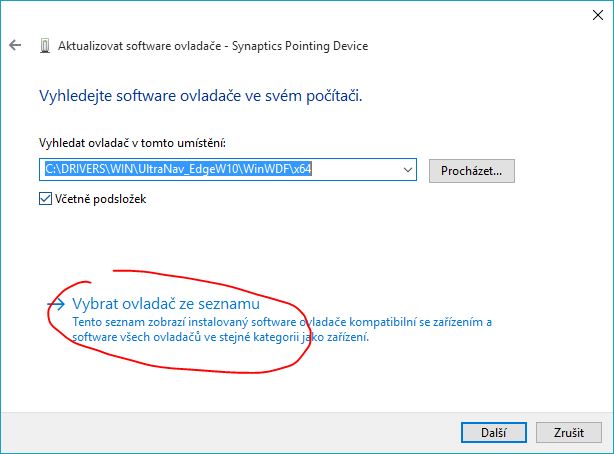Click the Aktualizovat software ovladače title text
The height and width of the screenshot is (454, 614).
[142, 46]
